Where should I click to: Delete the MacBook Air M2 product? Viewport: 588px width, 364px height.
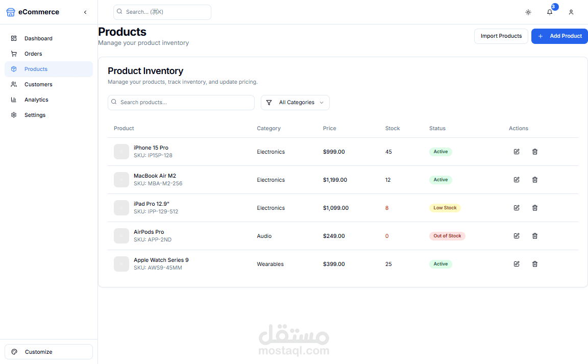pos(535,180)
